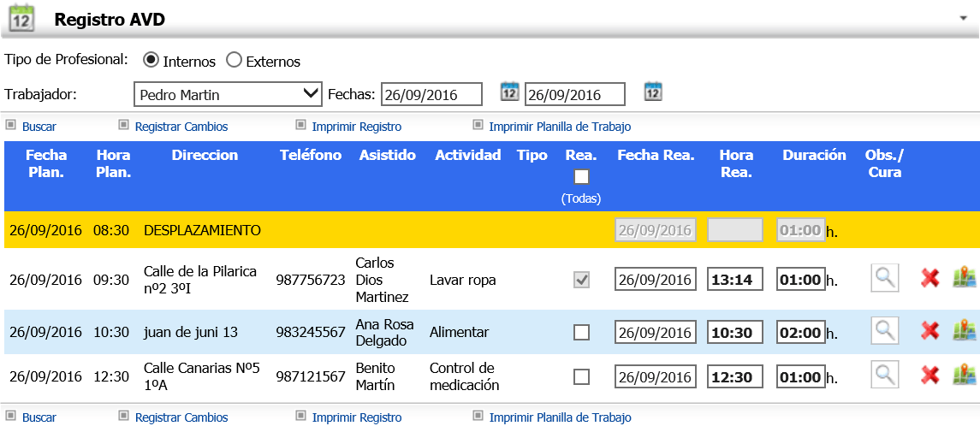Check Rea. checkbox for Control de medicación row
Image resolution: width=980 pixels, height=432 pixels.
point(581,377)
